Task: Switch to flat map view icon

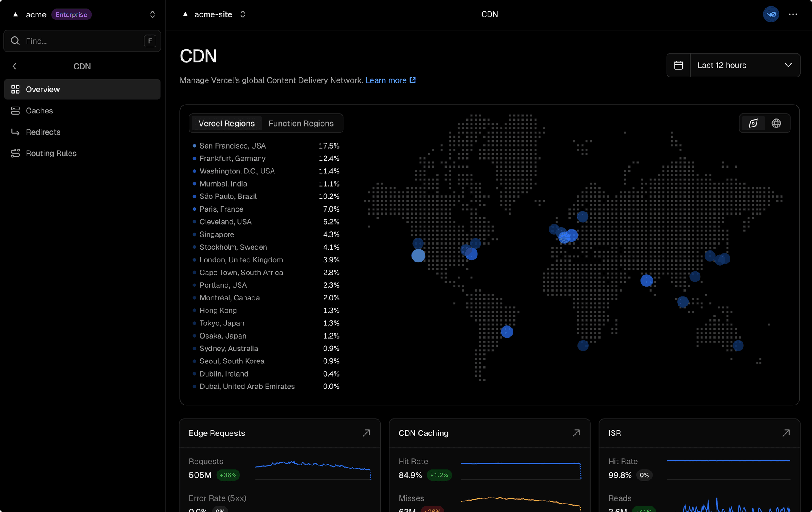Action: 753,123
